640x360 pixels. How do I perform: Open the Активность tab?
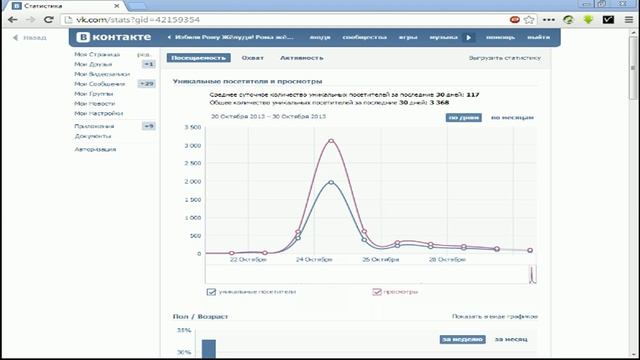coord(302,58)
